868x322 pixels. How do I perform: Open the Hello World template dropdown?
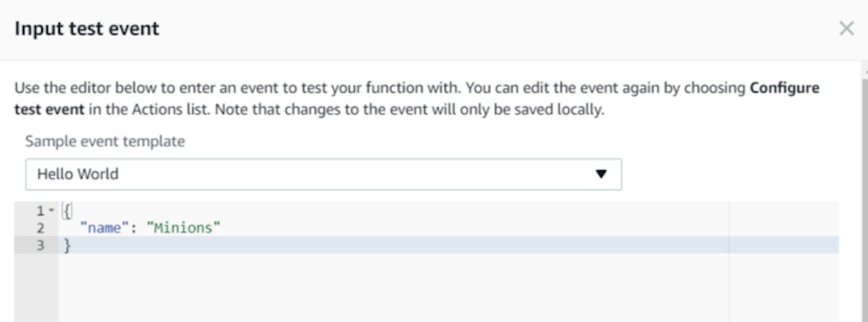(x=323, y=174)
